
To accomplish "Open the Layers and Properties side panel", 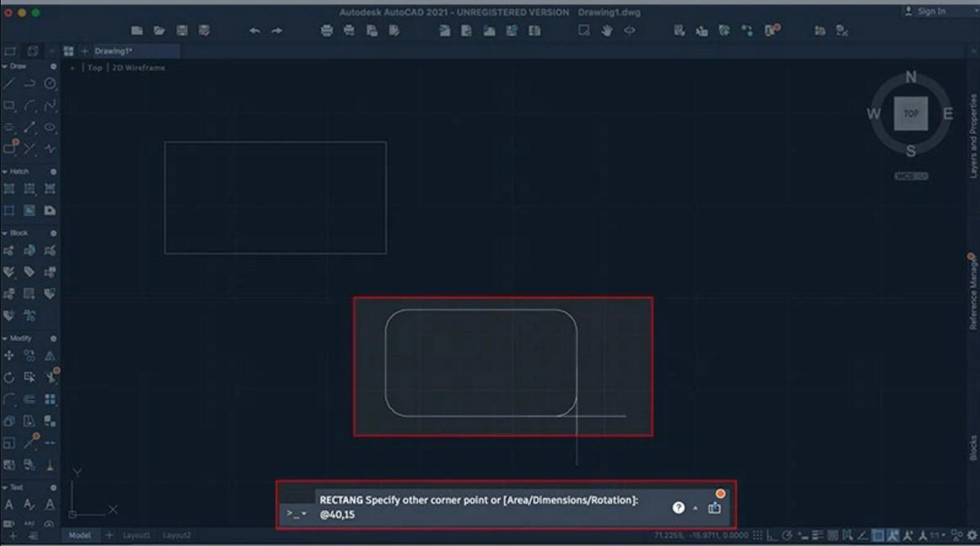I will (973, 136).
